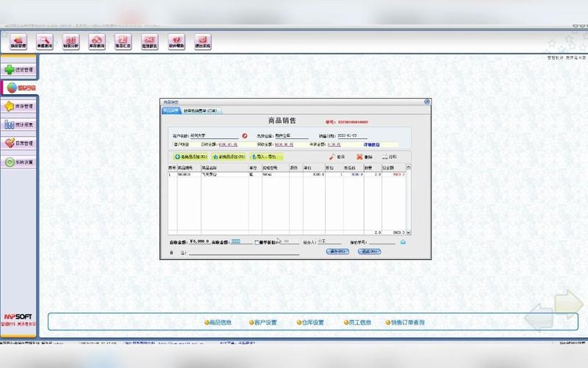The image size is (588, 368).
Task: Click the red customer lookup icon
Action: point(245,135)
